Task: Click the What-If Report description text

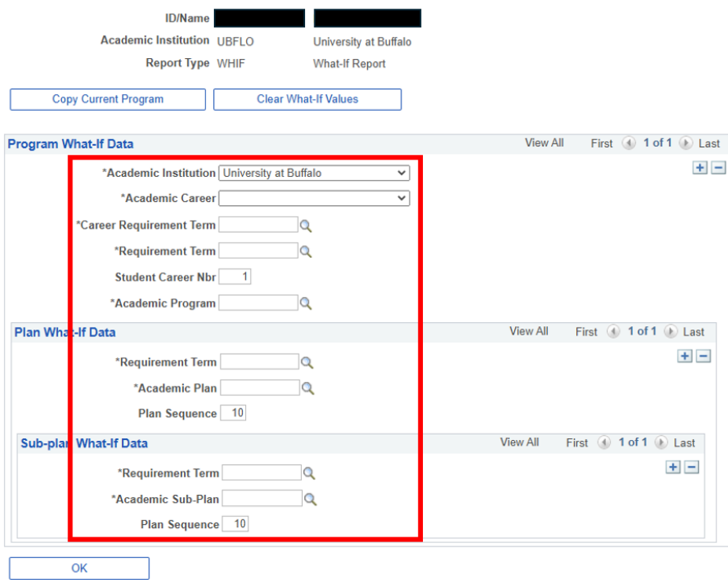Action: [349, 64]
